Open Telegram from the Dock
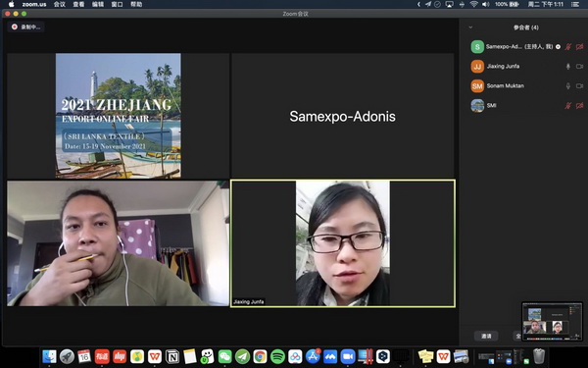 242,356
